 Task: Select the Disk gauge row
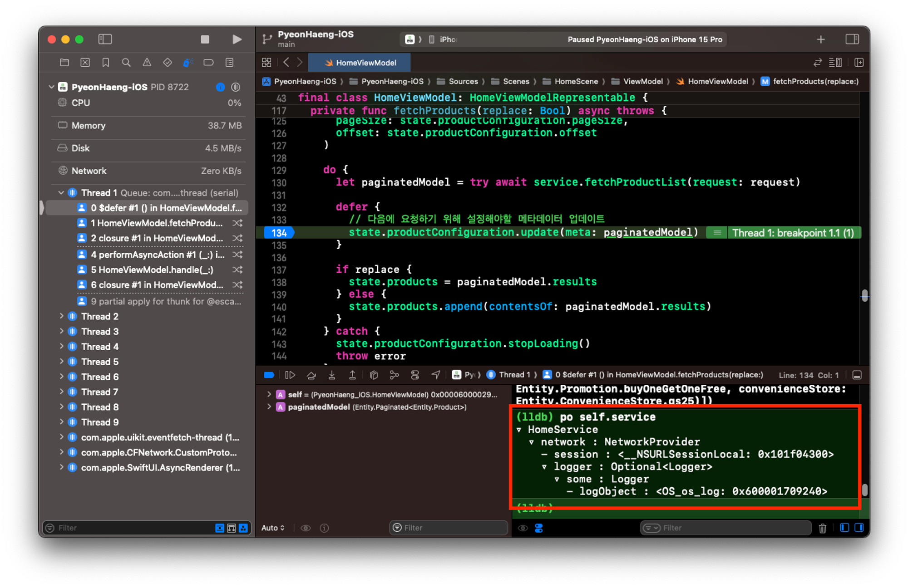tap(149, 148)
